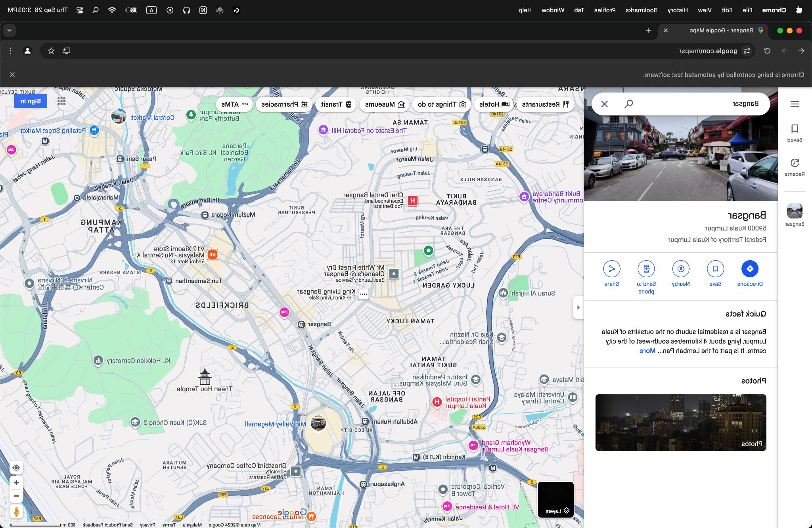The image size is (812, 528).
Task: Open the History menu
Action: 678,10
